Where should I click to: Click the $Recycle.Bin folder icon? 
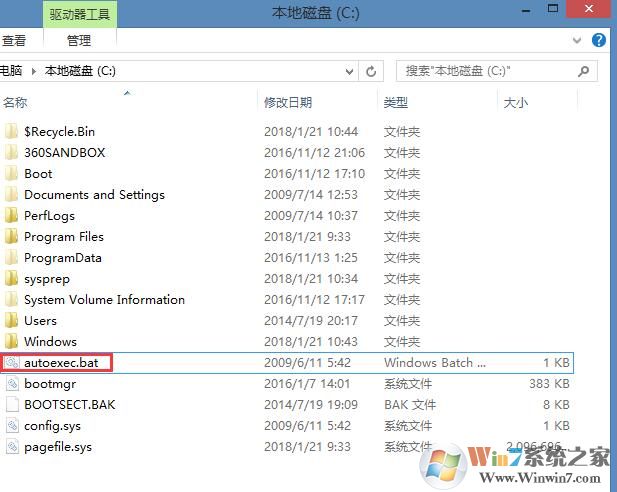click(11, 131)
